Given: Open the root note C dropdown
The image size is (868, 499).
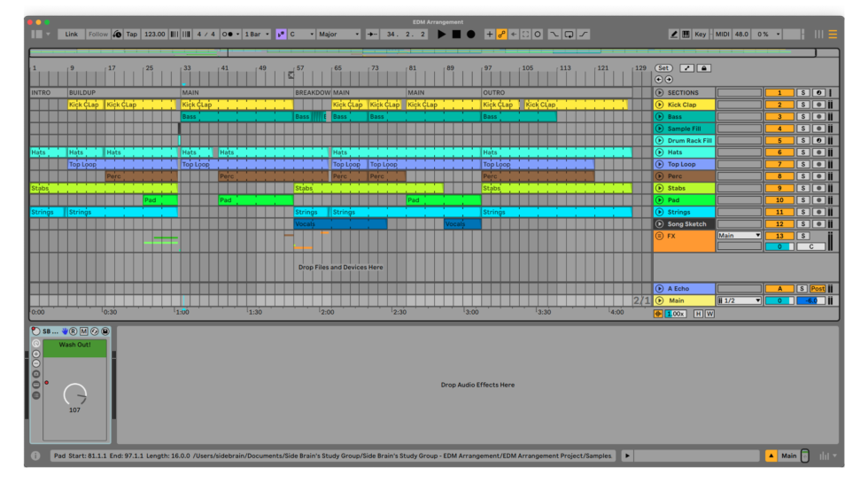Looking at the screenshot, I should click(x=302, y=35).
